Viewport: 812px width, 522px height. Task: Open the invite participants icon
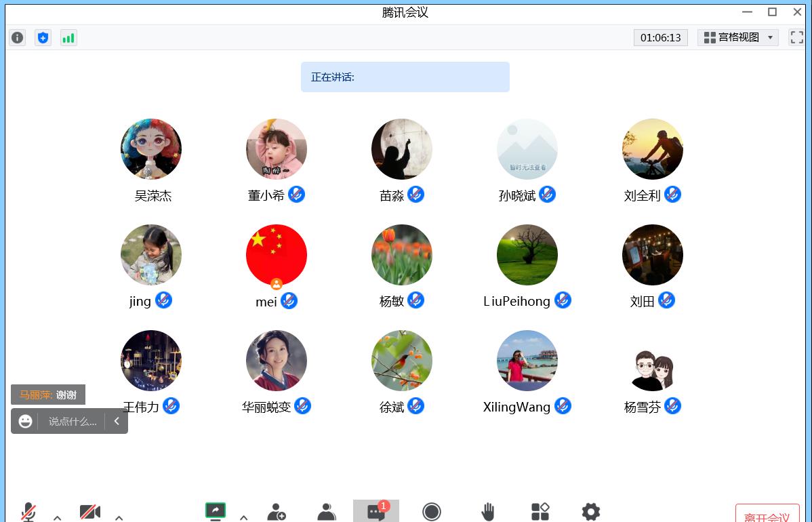277,512
